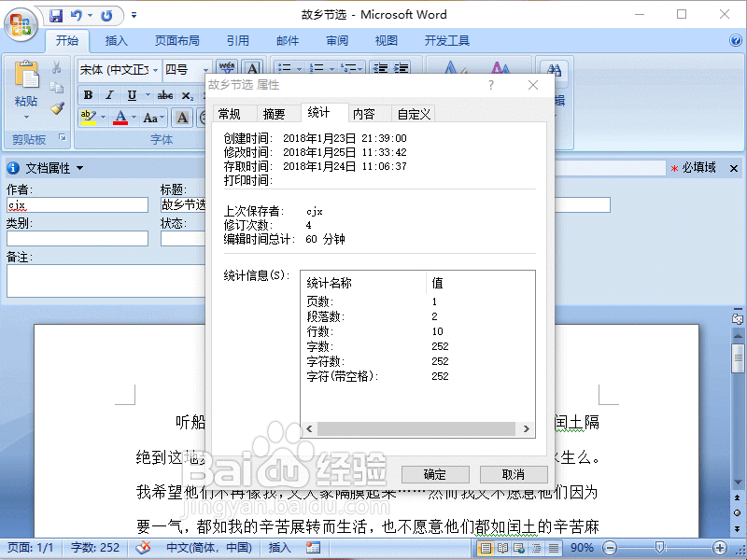Save the document from quick access toolbar

click(x=56, y=16)
